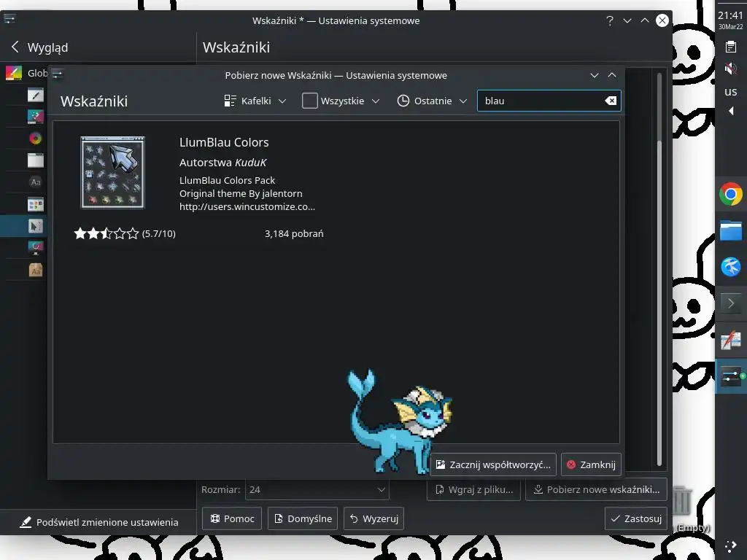The height and width of the screenshot is (560, 747).
Task: Toggle Podświetl zmienione ustawienia
Action: (x=98, y=522)
